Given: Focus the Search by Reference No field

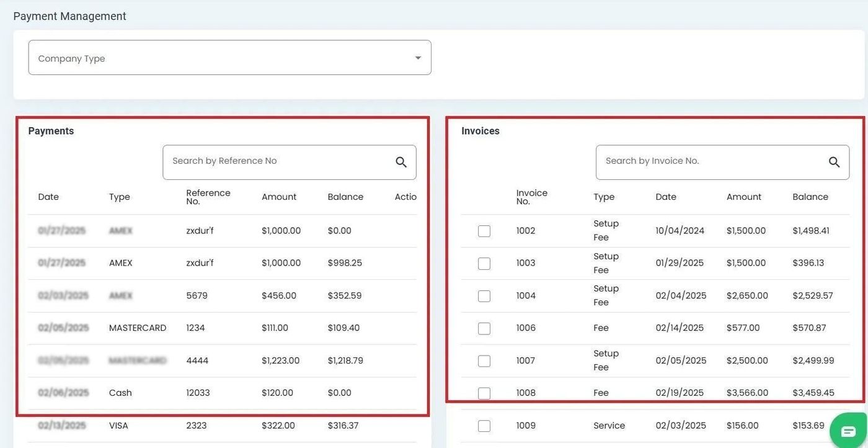Looking at the screenshot, I should 279,161.
